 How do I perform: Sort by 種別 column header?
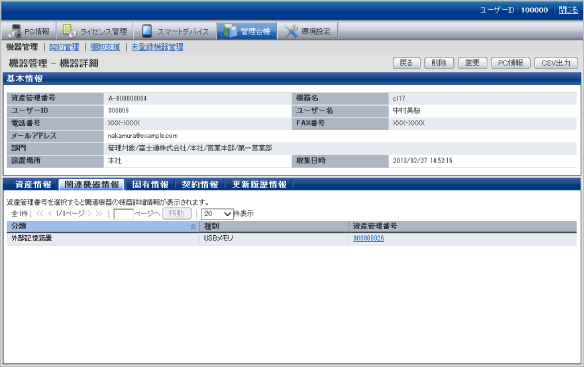click(x=274, y=226)
